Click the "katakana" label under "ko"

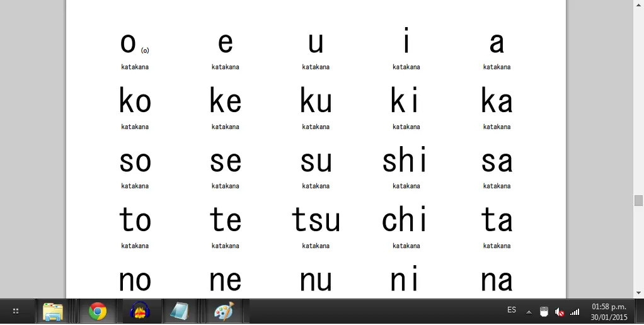pos(135,127)
